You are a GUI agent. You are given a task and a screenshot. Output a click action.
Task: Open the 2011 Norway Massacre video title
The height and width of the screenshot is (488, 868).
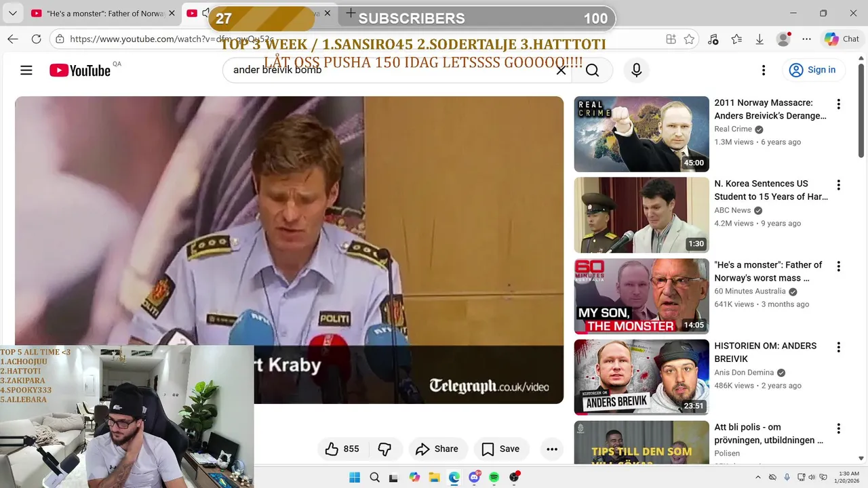pyautogui.click(x=770, y=109)
